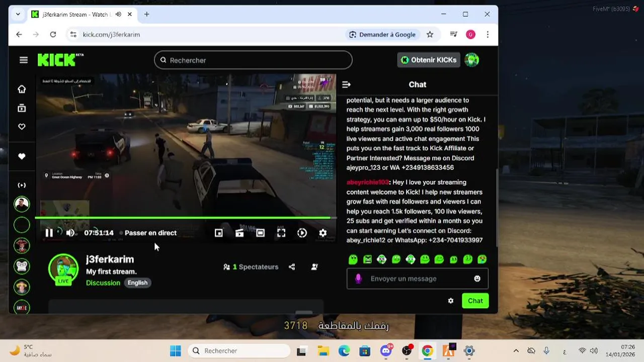Open a new Chrome tab
This screenshot has width=644, height=362.
tap(146, 14)
